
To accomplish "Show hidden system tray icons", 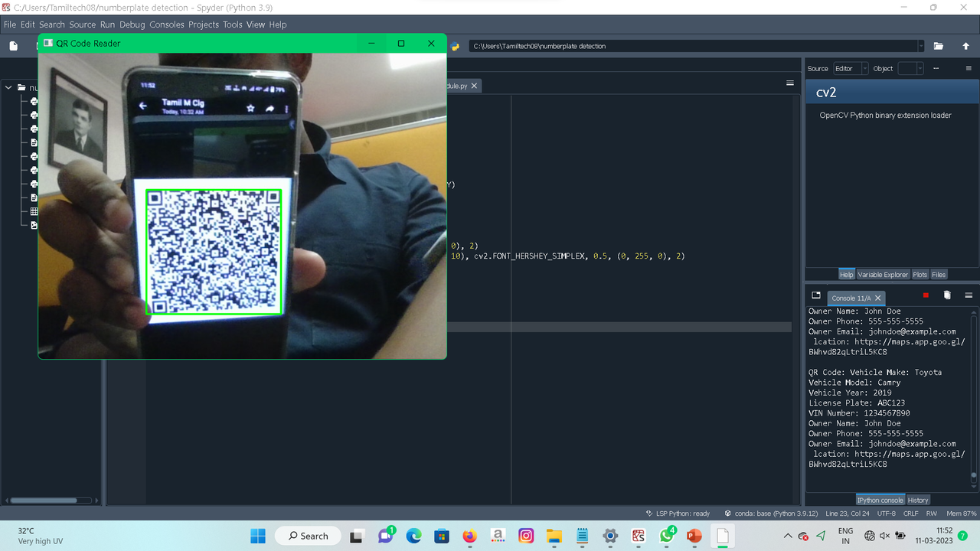I will click(x=788, y=536).
